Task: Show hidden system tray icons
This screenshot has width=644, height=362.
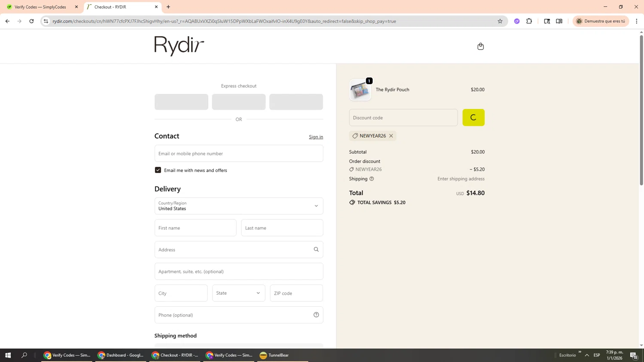Action: coord(587,355)
